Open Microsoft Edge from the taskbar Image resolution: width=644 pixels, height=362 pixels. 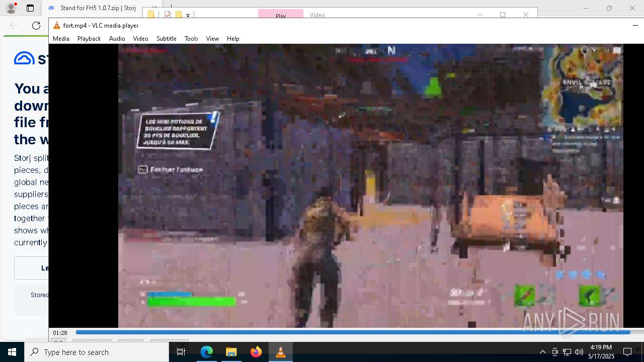[207, 352]
